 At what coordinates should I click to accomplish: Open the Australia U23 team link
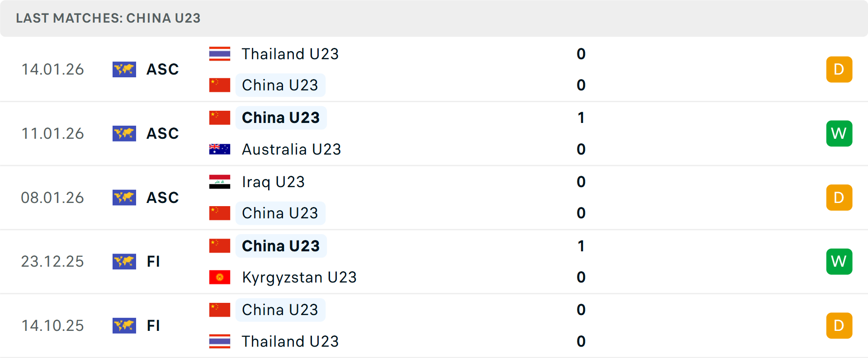coord(291,149)
